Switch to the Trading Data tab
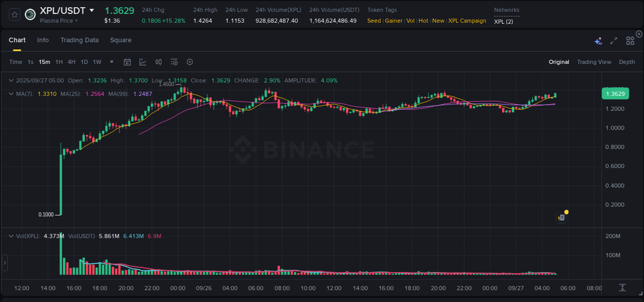 [x=79, y=40]
